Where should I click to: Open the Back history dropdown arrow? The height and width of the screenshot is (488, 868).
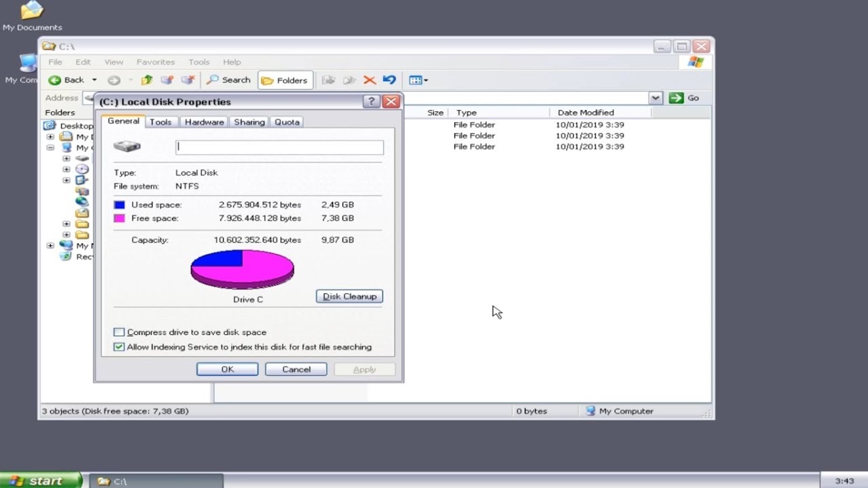(94, 80)
